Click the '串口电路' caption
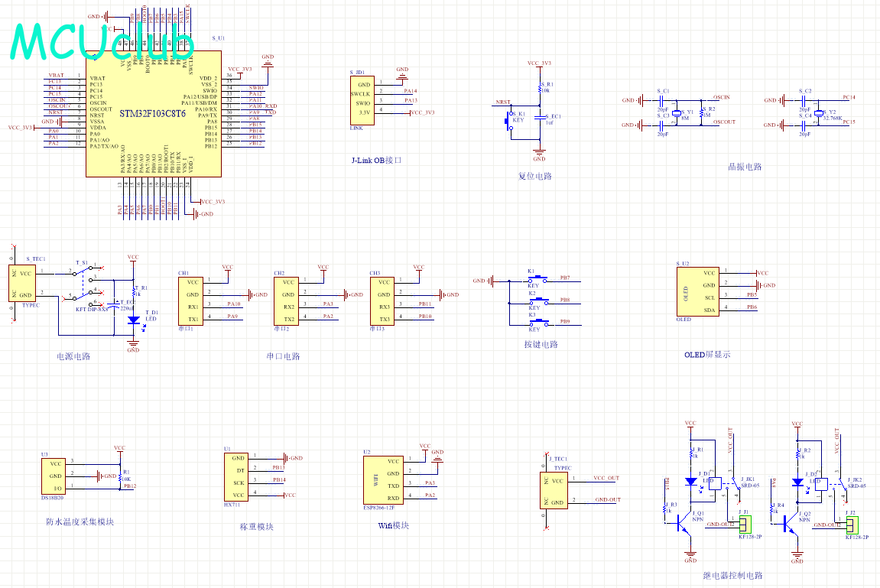 (284, 356)
